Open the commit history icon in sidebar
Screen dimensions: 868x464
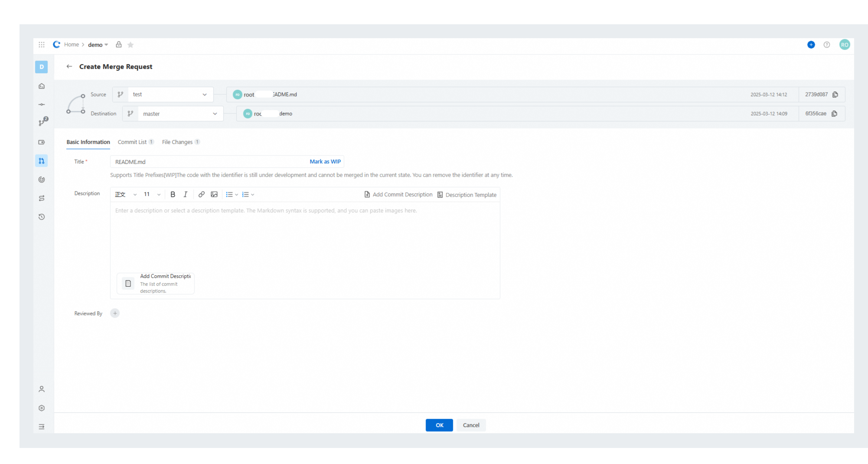[x=41, y=217]
